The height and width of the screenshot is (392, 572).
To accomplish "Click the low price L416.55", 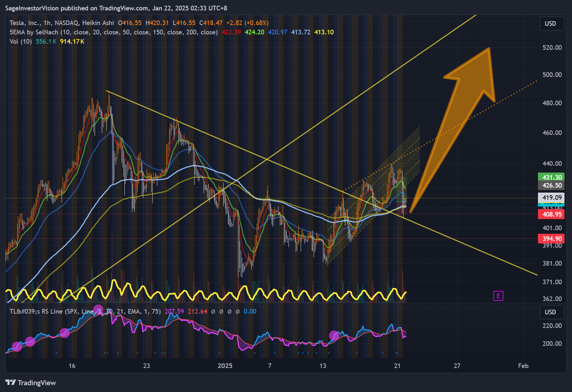I will (184, 23).
